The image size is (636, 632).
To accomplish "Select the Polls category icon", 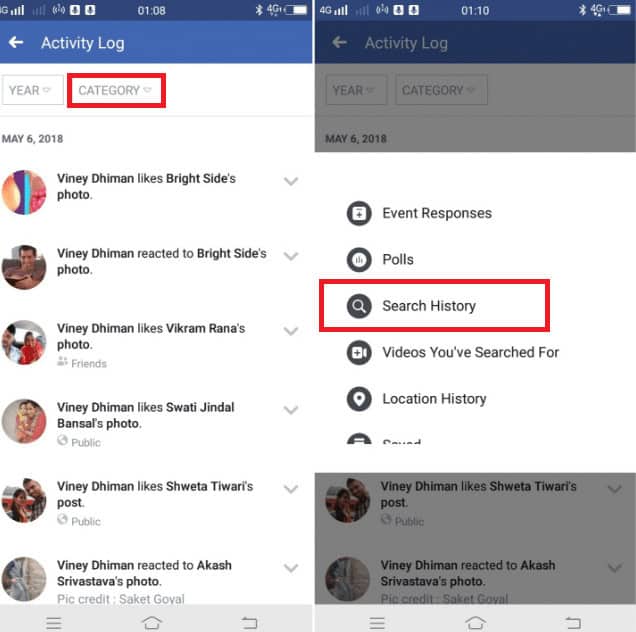I will pos(359,260).
